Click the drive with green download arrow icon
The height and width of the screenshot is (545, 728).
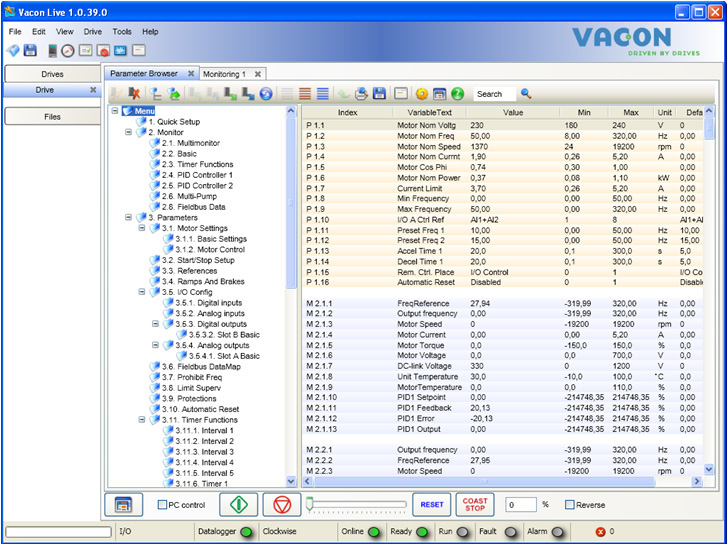click(230, 94)
